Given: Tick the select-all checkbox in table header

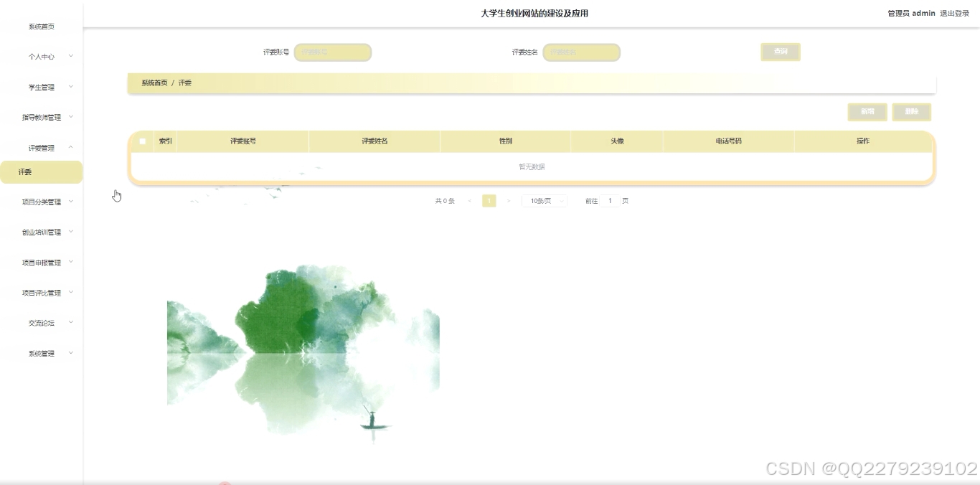Looking at the screenshot, I should pyautogui.click(x=142, y=141).
